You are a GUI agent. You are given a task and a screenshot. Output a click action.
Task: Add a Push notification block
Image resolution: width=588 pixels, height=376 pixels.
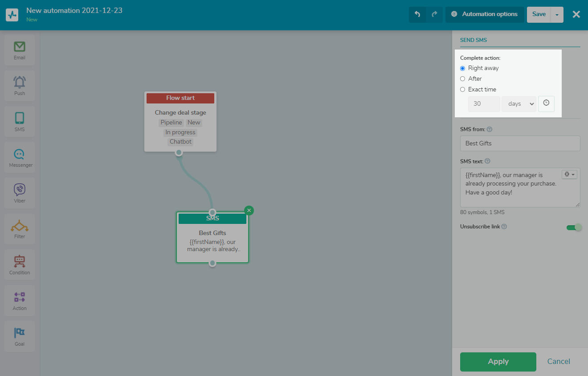[x=20, y=86]
